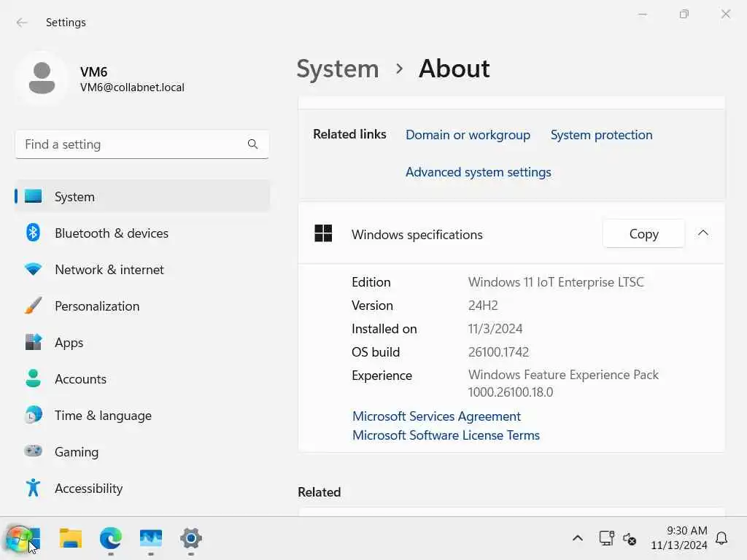Restore down the Settings window

coord(684,15)
